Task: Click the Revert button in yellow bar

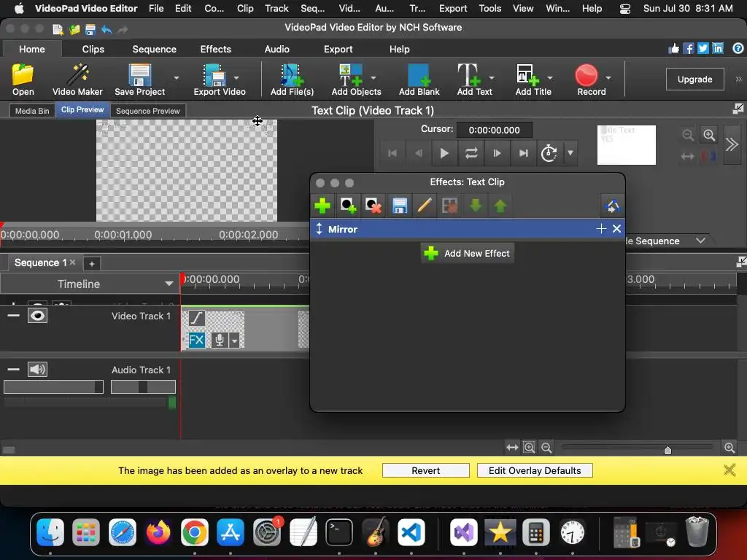Action: click(x=426, y=470)
